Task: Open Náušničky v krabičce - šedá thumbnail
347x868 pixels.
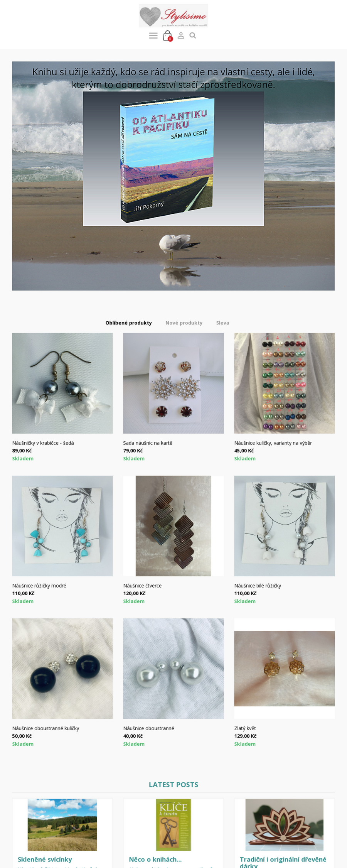Action: 62,383
